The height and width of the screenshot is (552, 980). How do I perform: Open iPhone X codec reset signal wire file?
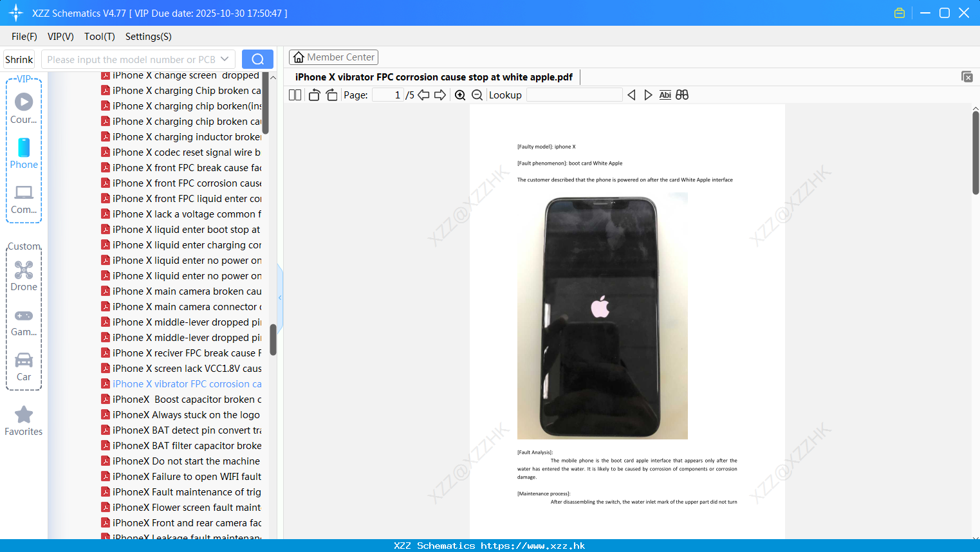click(x=181, y=152)
